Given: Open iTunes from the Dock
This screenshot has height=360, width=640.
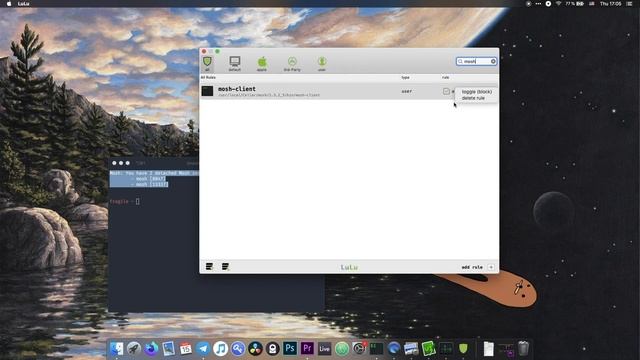Looking at the screenshot, I should [220, 349].
